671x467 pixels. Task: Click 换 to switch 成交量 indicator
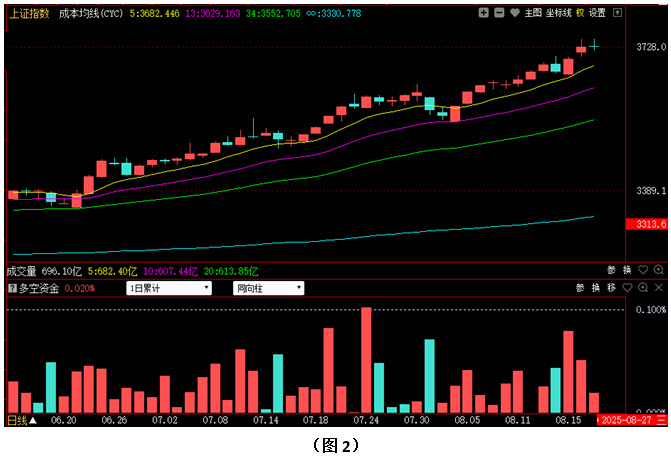pyautogui.click(x=627, y=270)
